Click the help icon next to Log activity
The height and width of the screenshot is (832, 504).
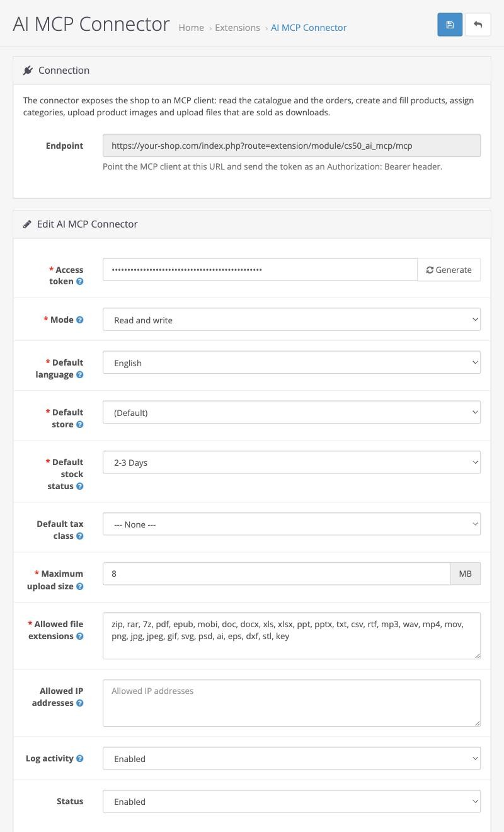(80, 759)
